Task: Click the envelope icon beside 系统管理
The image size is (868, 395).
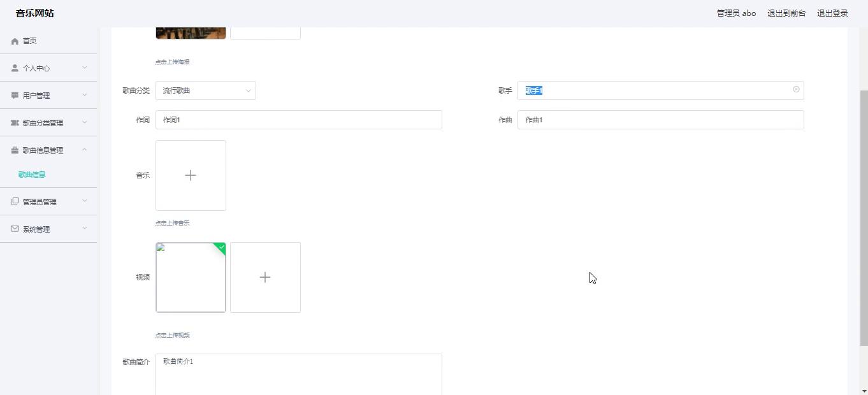Action: [15, 229]
